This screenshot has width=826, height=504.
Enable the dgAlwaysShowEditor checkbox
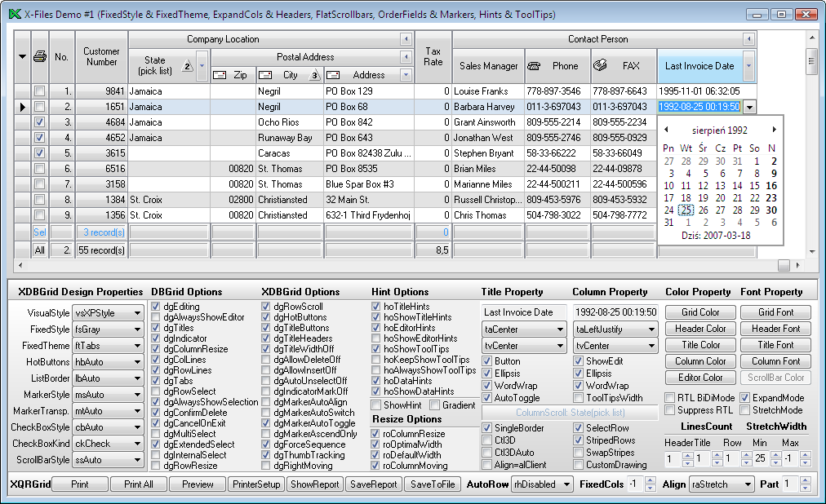156,317
